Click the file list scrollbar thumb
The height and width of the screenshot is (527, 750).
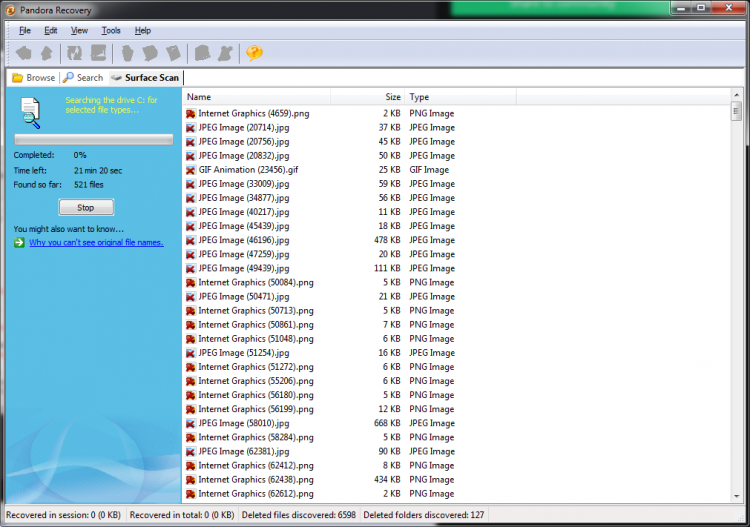(x=736, y=112)
